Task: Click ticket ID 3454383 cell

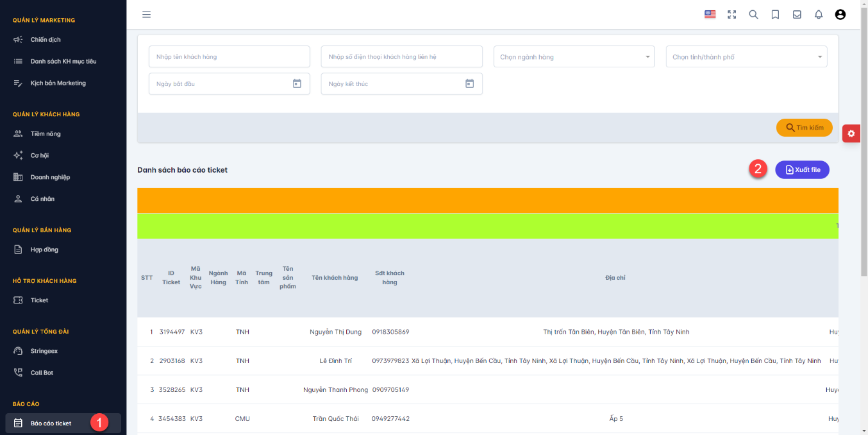Action: [x=172, y=419]
